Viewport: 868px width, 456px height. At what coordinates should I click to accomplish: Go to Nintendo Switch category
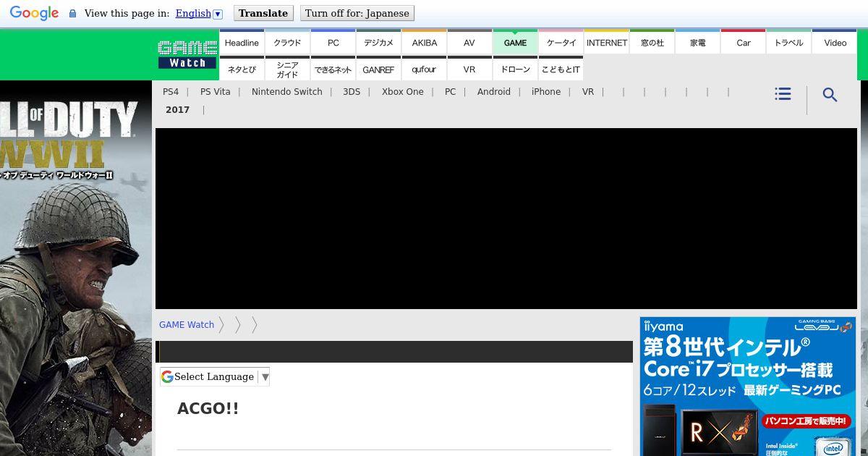(287, 92)
